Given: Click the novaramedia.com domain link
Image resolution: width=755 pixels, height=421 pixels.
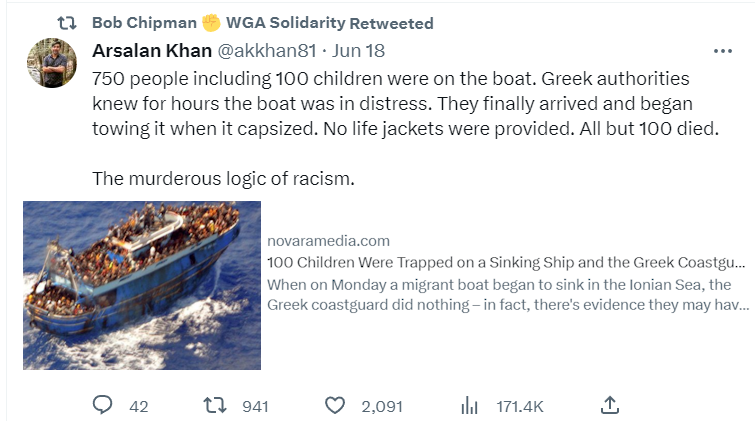Looking at the screenshot, I should (329, 241).
